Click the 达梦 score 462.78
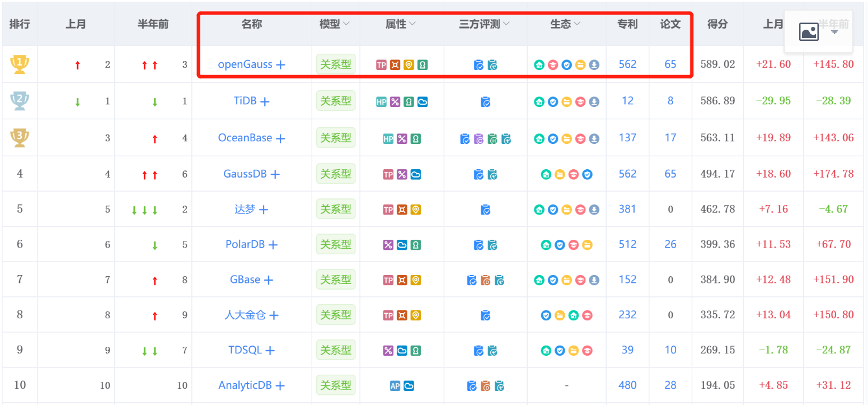This screenshot has width=868, height=405. tap(717, 209)
